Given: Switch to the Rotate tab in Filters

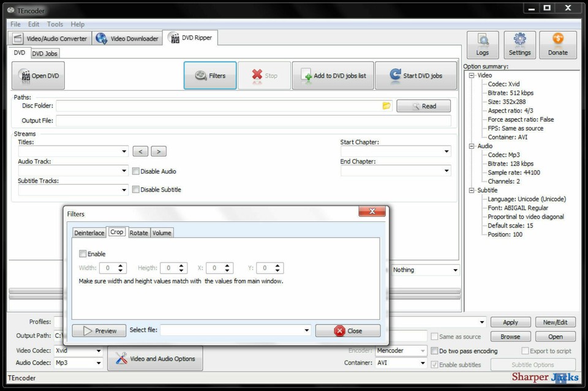Looking at the screenshot, I should (x=138, y=233).
